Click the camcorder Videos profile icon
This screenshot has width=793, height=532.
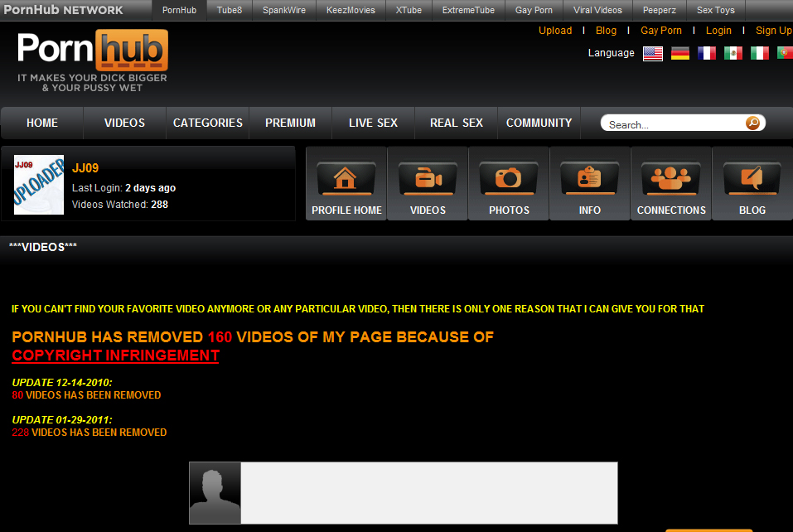pyautogui.click(x=428, y=179)
